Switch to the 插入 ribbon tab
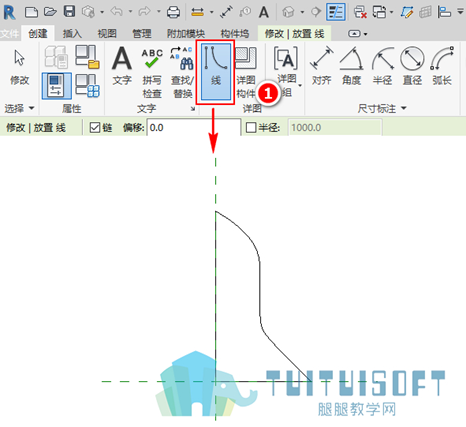The image size is (466, 427). (x=72, y=34)
